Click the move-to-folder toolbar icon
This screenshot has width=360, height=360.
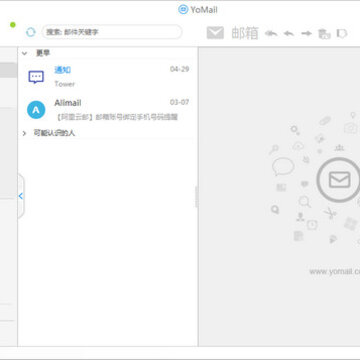coord(324,34)
